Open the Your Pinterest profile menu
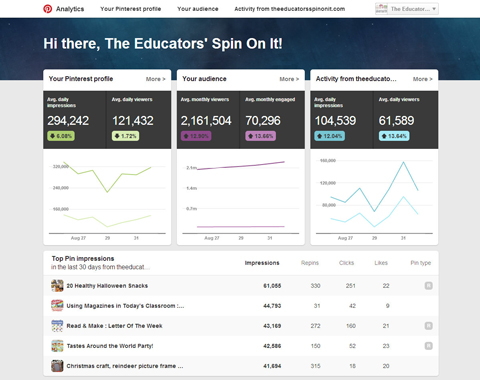480x380 pixels. pos(131,9)
